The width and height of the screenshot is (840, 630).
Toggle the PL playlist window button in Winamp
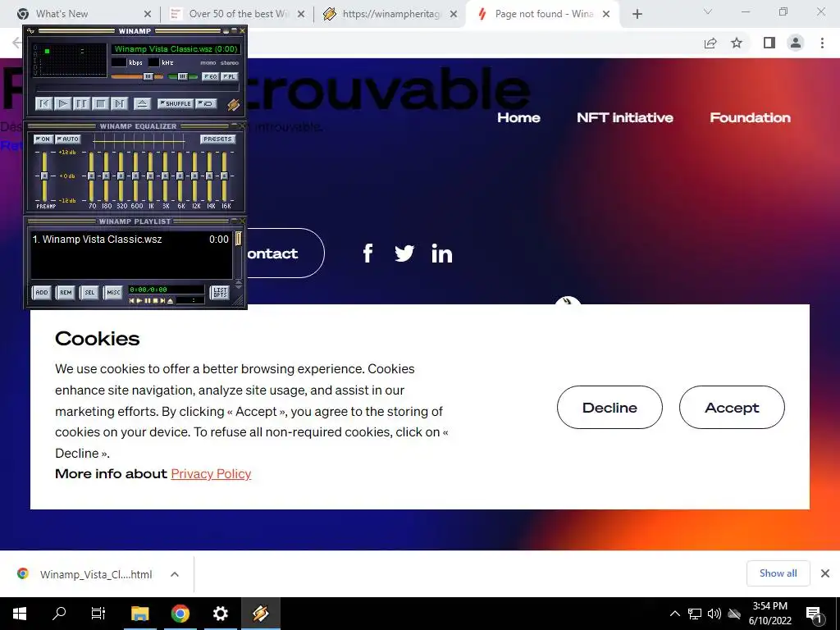pos(230,76)
